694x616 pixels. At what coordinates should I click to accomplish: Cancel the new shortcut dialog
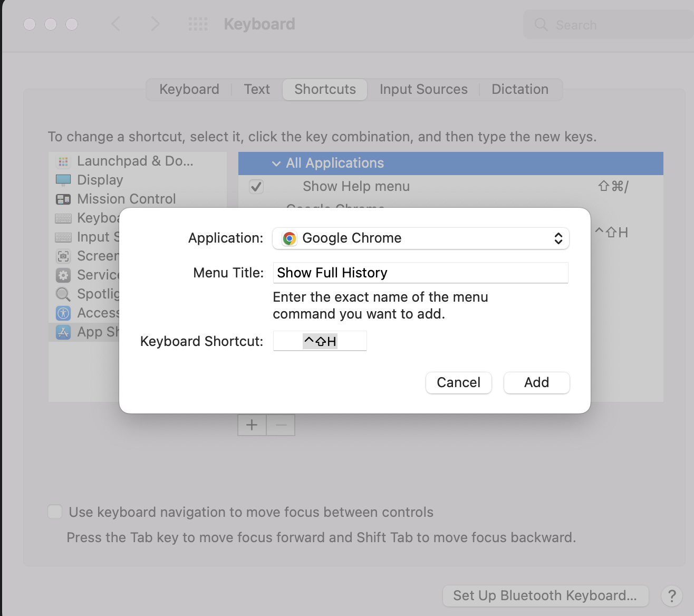point(459,382)
